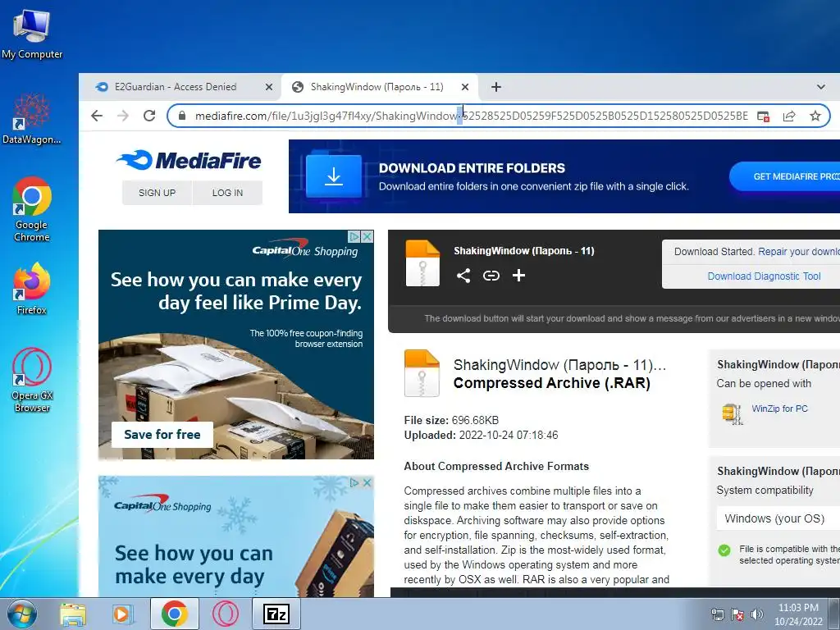This screenshot has width=840, height=630.
Task: Click green compatibility checkmark icon
Action: click(x=724, y=550)
